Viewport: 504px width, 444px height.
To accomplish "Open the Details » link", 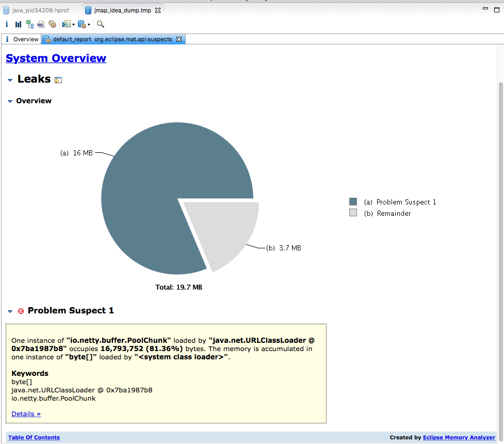I will tap(26, 414).
